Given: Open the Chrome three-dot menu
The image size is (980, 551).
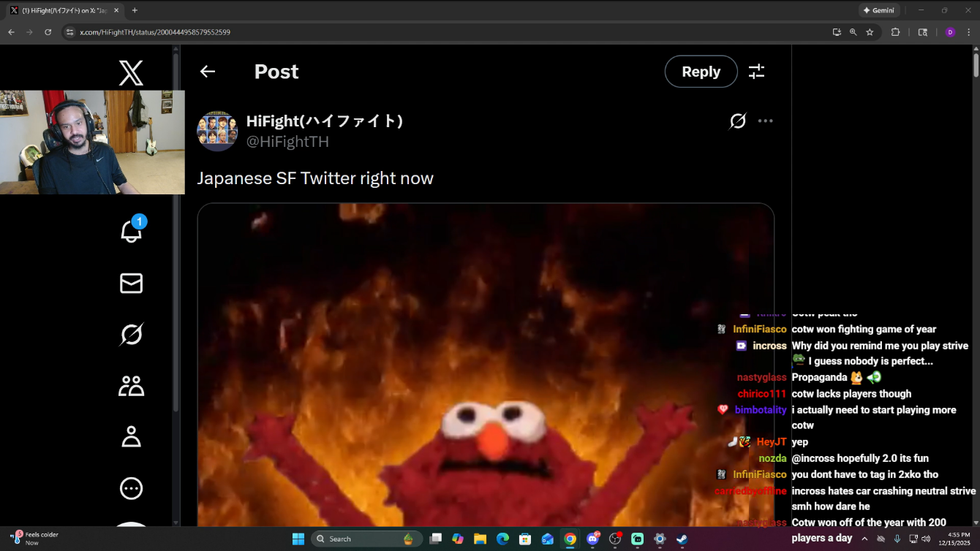Looking at the screenshot, I should (x=969, y=32).
